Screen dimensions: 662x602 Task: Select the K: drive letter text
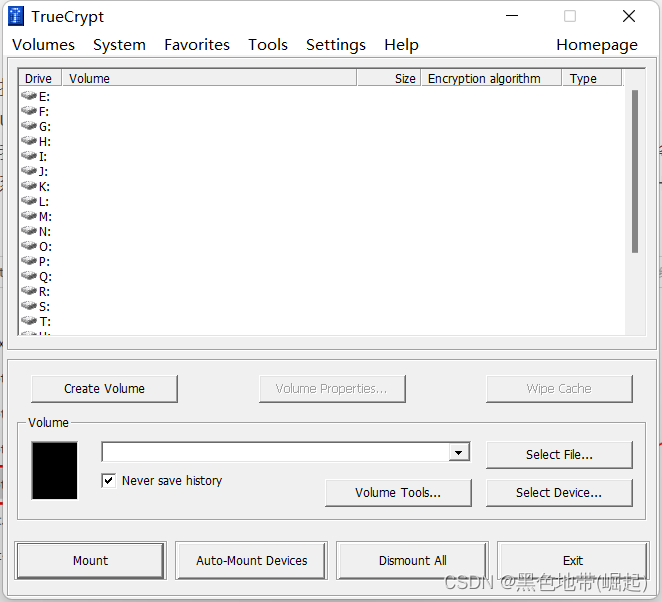(44, 187)
